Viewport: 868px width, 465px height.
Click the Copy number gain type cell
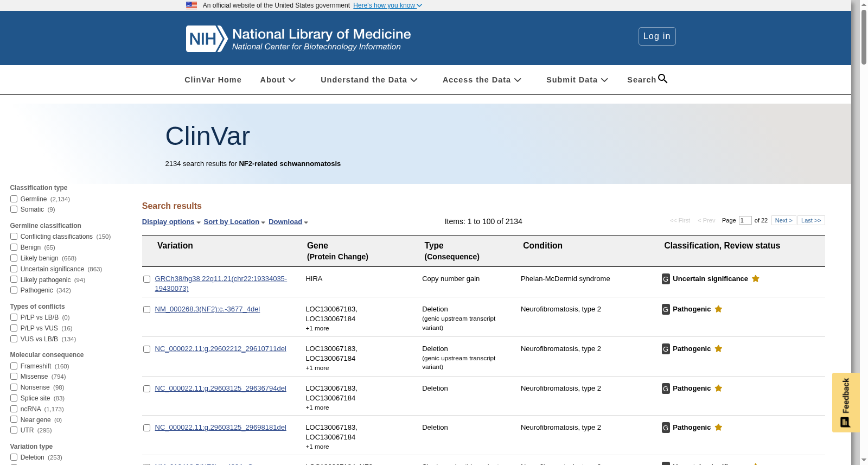click(x=451, y=279)
